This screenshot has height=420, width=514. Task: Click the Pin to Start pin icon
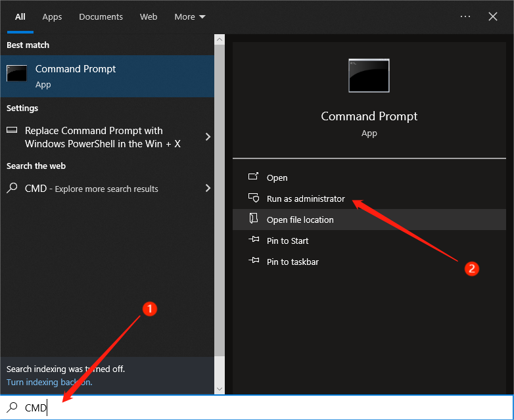tap(254, 239)
